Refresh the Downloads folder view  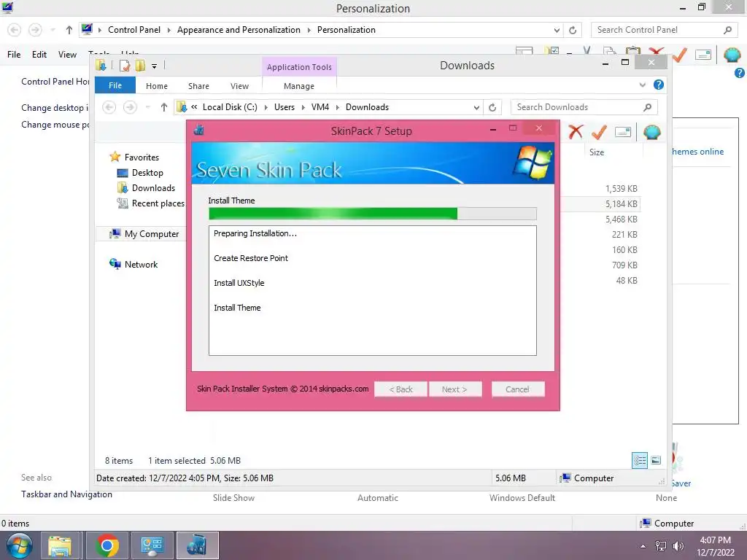(x=492, y=107)
